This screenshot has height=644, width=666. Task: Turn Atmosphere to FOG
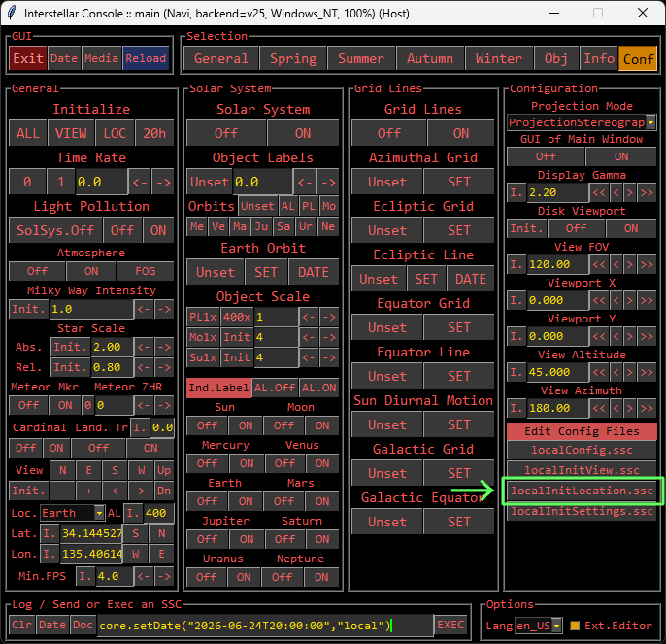(146, 271)
